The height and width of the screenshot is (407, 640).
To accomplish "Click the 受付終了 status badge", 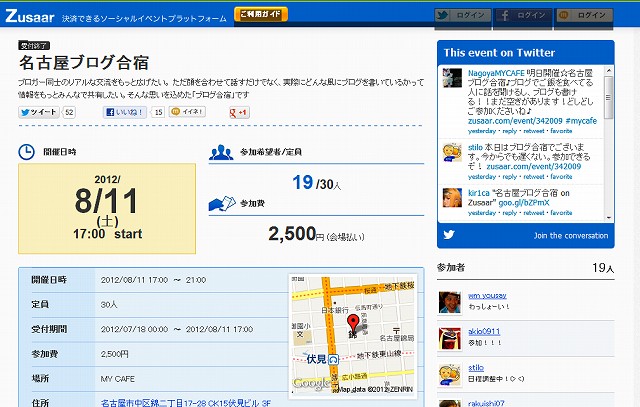I will click(34, 46).
